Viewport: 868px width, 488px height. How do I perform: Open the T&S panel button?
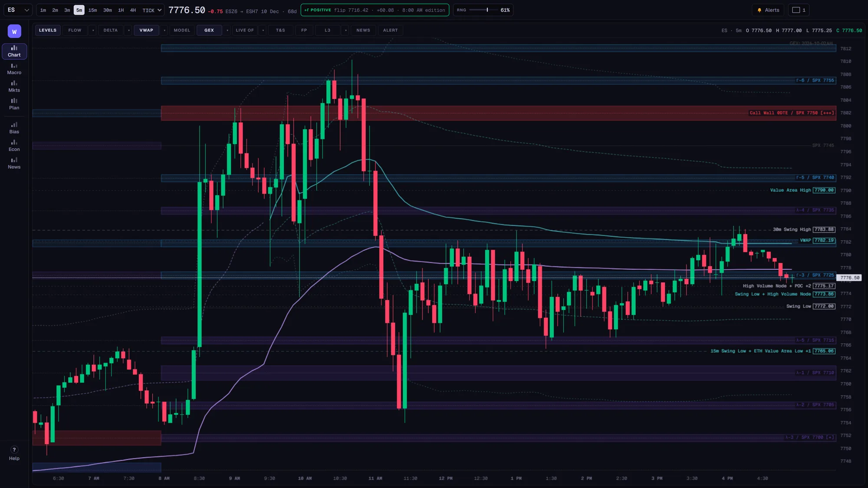point(280,30)
